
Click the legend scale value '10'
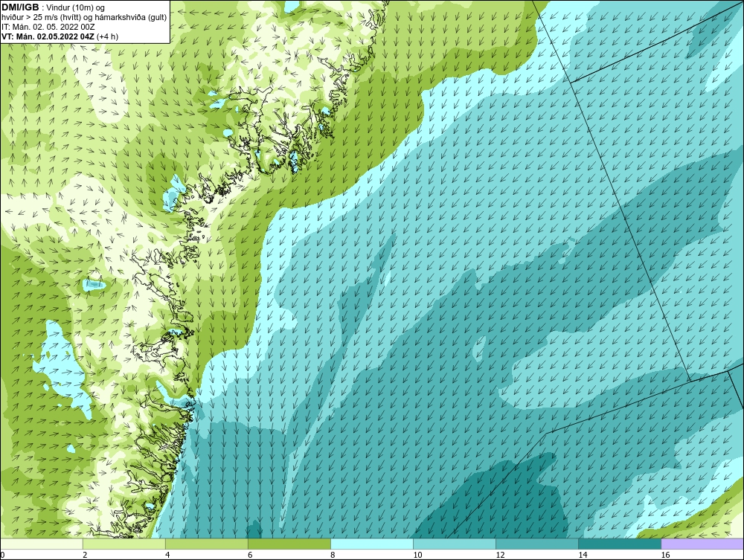[x=417, y=555]
